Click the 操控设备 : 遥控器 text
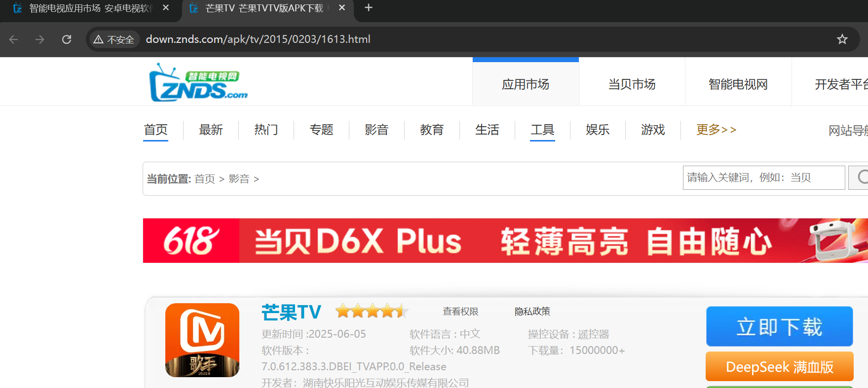Image resolution: width=868 pixels, height=388 pixels. (568, 334)
